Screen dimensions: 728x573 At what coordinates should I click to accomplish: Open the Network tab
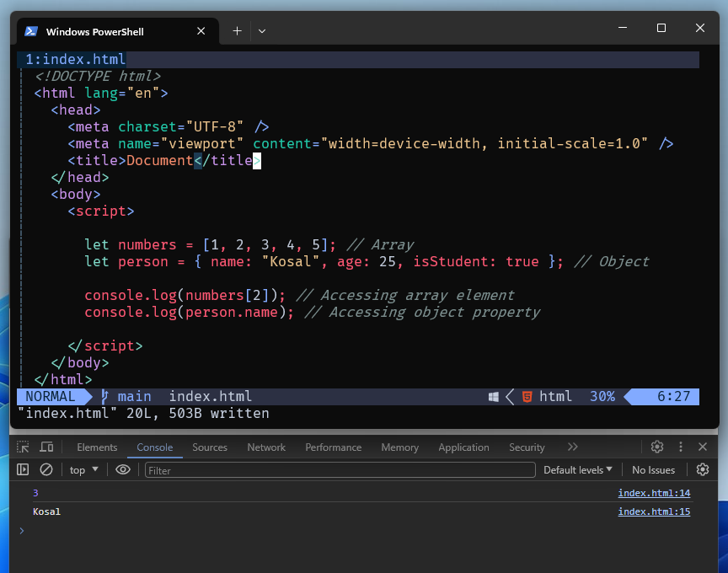pyautogui.click(x=266, y=447)
